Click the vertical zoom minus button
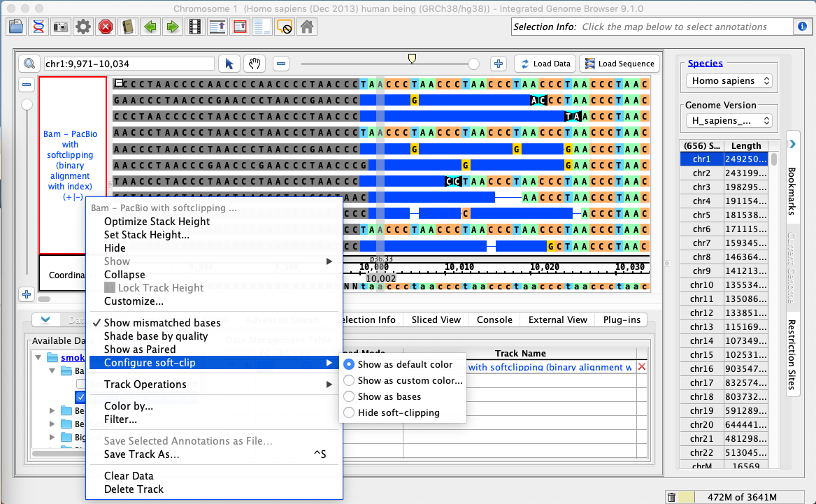 tap(27, 85)
